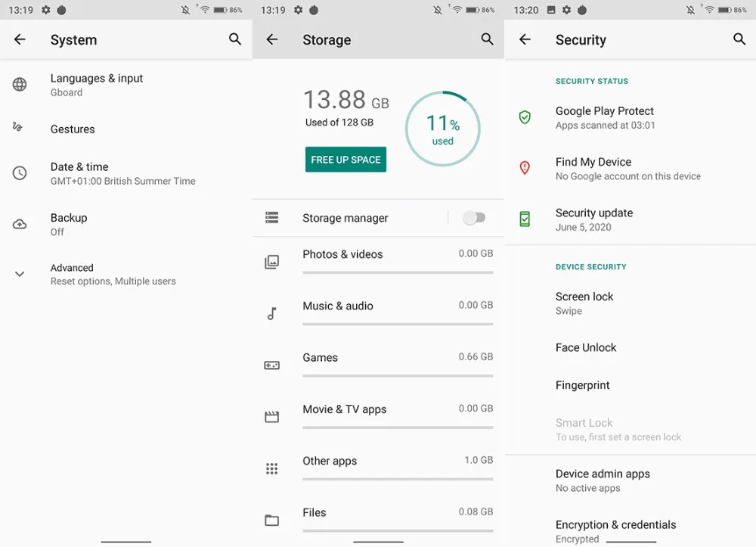This screenshot has height=547, width=756.
Task: Tap the Games controller icon
Action: (x=272, y=365)
